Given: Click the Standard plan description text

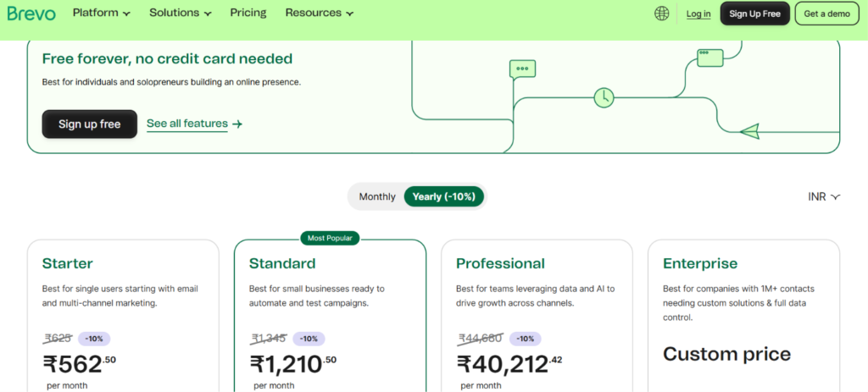Looking at the screenshot, I should point(317,295).
